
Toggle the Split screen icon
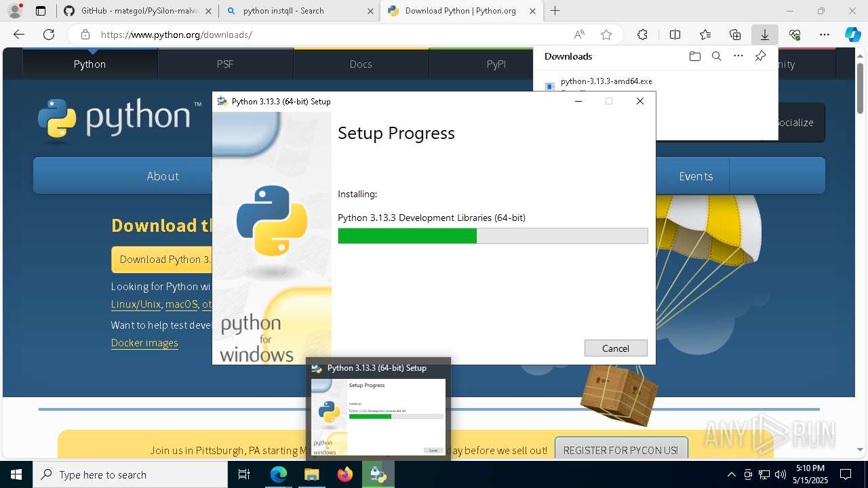(x=675, y=35)
